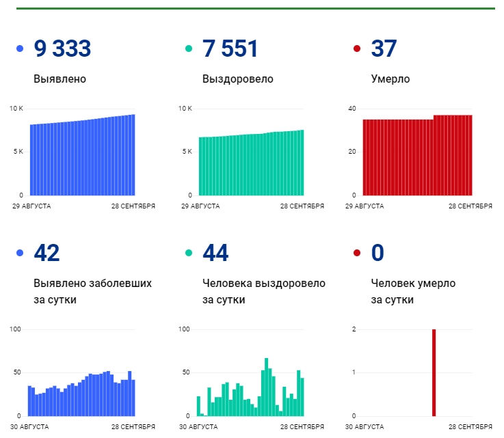Screen dimensions: 504x438
Task: Select label Человек умерло за сутки
Action: point(413,291)
